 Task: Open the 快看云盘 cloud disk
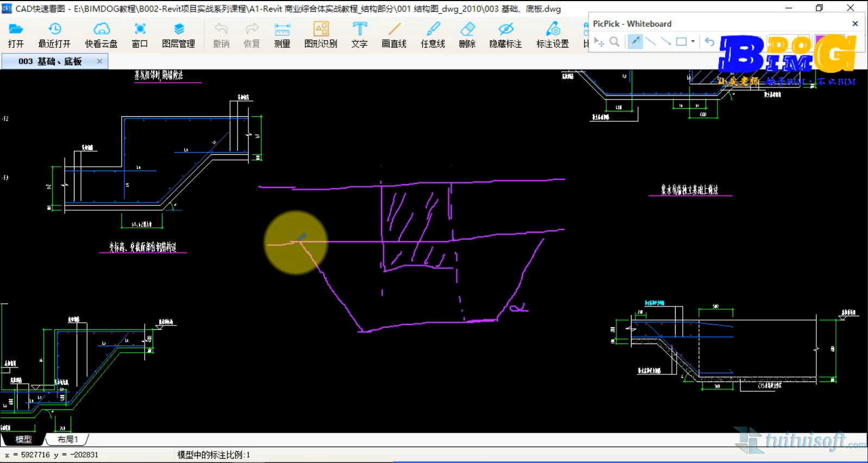[101, 35]
